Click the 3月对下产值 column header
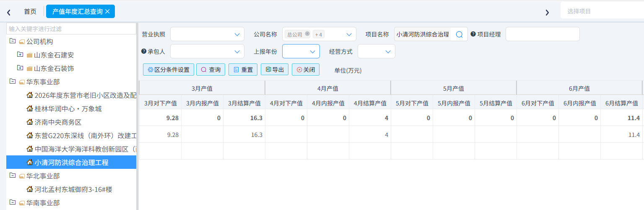644x210 pixels. [161, 103]
